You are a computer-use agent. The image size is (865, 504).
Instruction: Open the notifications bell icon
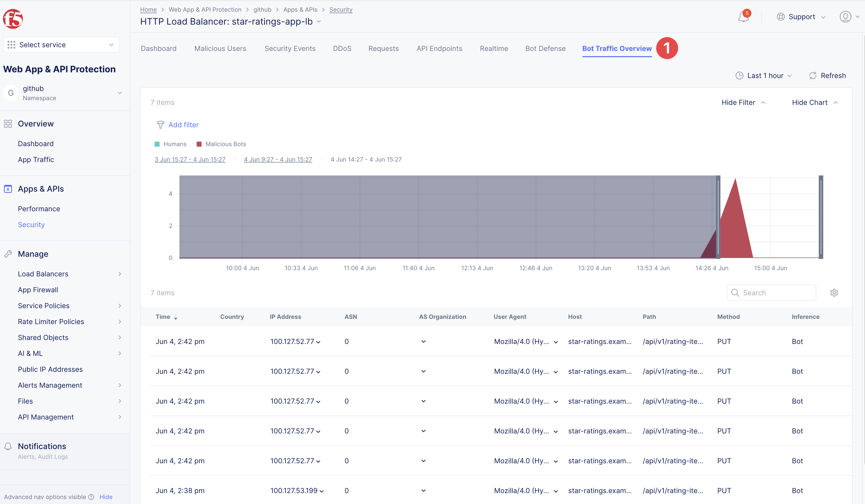[743, 17]
